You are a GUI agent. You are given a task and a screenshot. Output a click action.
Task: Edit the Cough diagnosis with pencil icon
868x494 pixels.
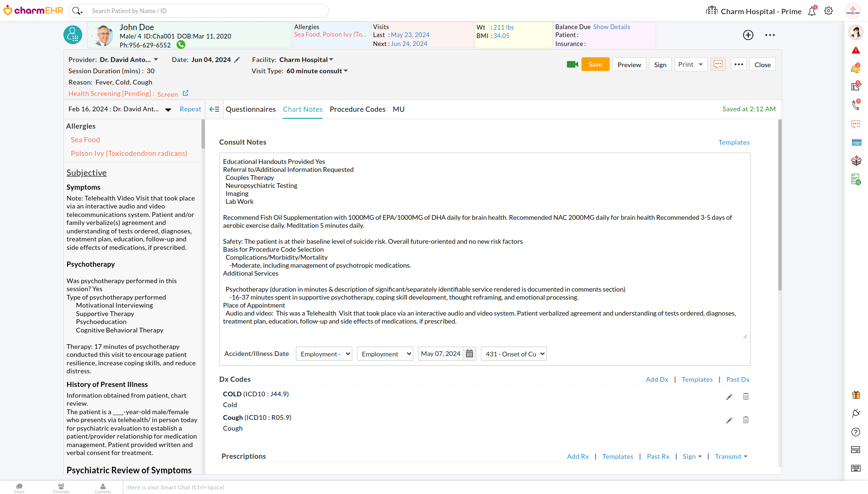pyautogui.click(x=729, y=420)
